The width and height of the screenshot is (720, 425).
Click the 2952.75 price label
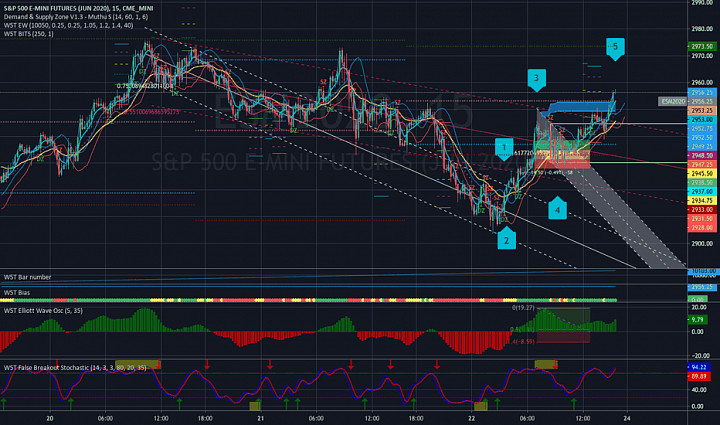coord(702,129)
